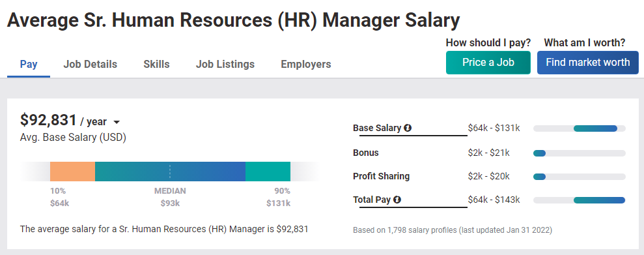Viewport: 644px width, 255px height.
Task: Click the Base Salary label
Action: pyautogui.click(x=376, y=128)
